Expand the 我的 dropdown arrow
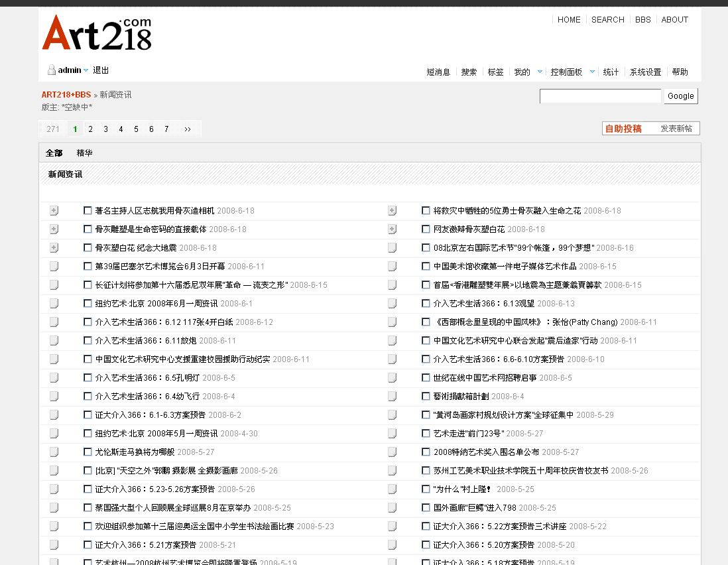This screenshot has height=565, width=728. click(540, 72)
